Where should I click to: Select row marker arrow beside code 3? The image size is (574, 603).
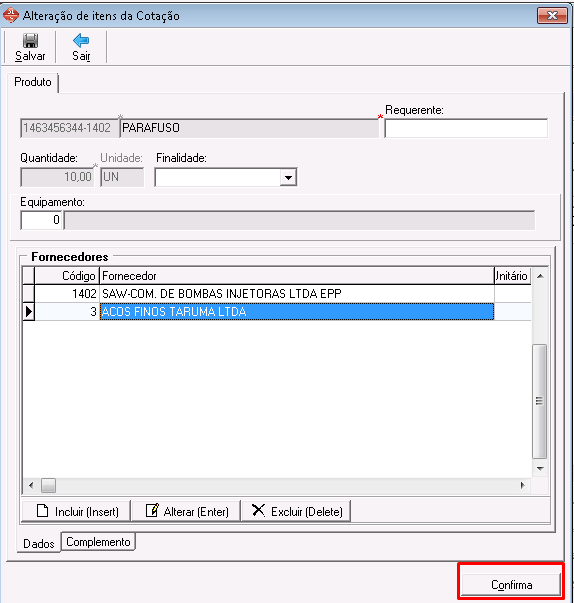tap(29, 311)
